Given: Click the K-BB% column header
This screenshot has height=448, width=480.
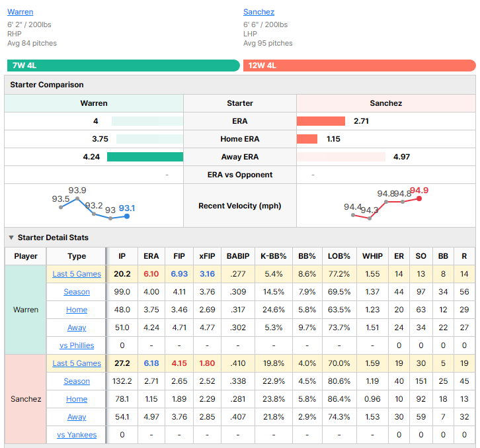Looking at the screenshot, I should pos(273,256).
